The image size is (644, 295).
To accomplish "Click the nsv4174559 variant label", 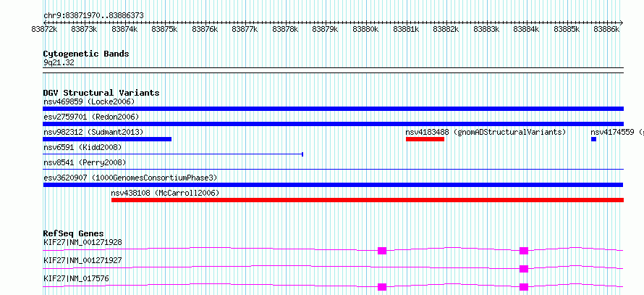I will coord(617,132).
